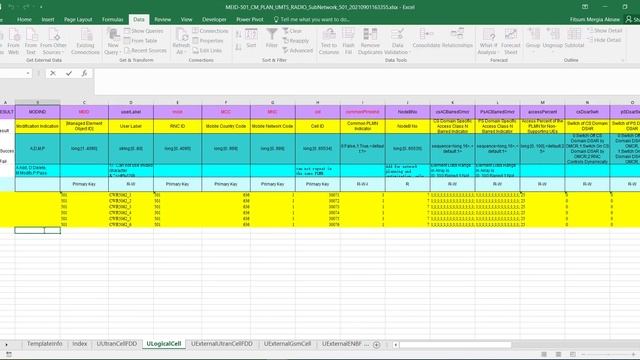Open Recent Sources

(x=145, y=50)
